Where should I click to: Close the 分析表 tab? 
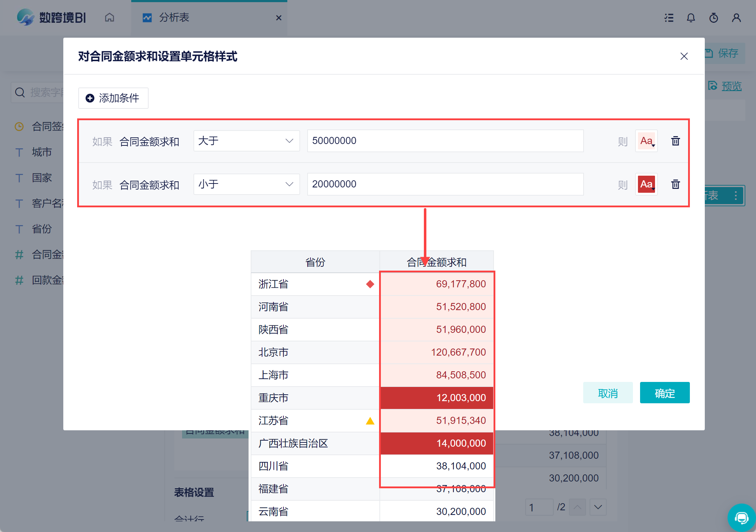coord(279,18)
